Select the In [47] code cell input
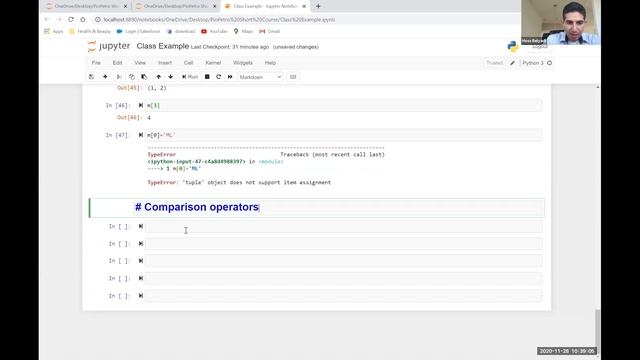This screenshot has height=360, width=640. (344, 135)
